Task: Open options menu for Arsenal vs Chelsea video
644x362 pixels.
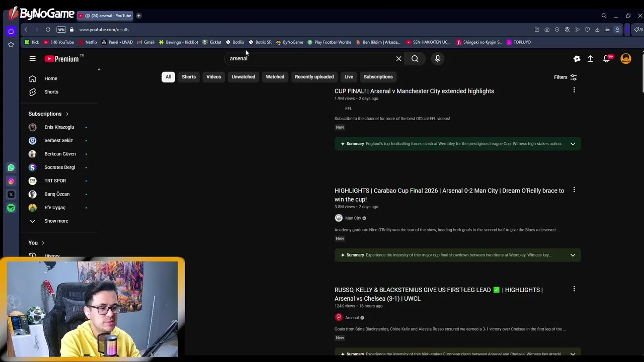Action: click(x=574, y=289)
